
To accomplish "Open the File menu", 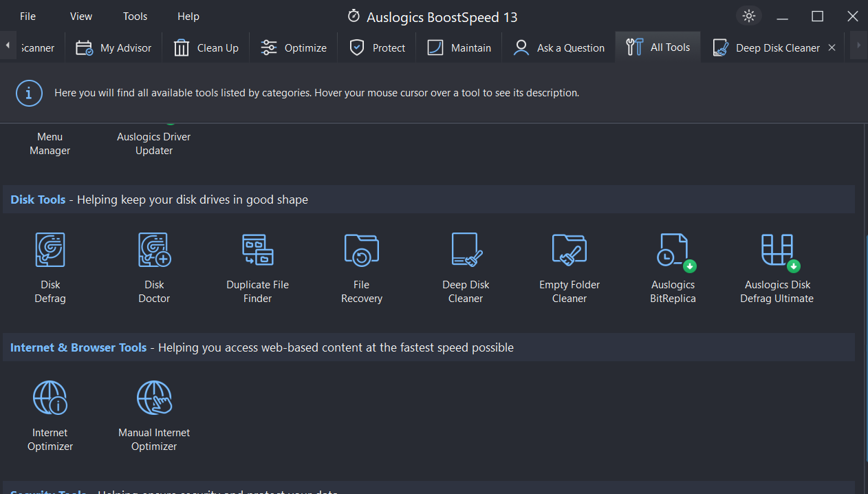I will tap(28, 17).
